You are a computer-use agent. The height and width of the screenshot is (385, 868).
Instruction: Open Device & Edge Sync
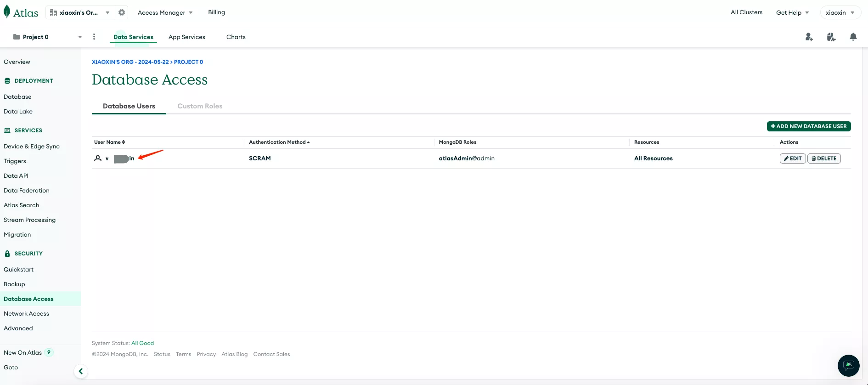tap(32, 147)
